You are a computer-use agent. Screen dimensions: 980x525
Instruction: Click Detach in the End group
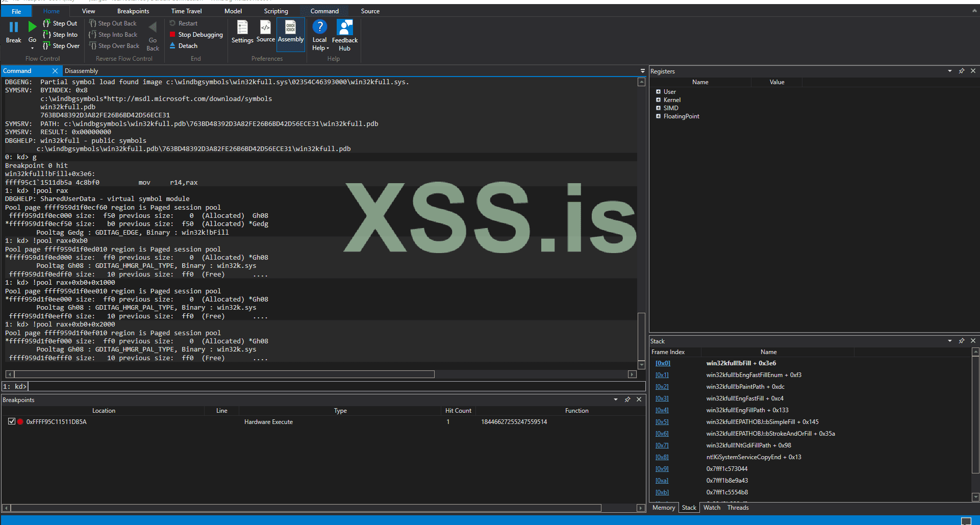[187, 46]
